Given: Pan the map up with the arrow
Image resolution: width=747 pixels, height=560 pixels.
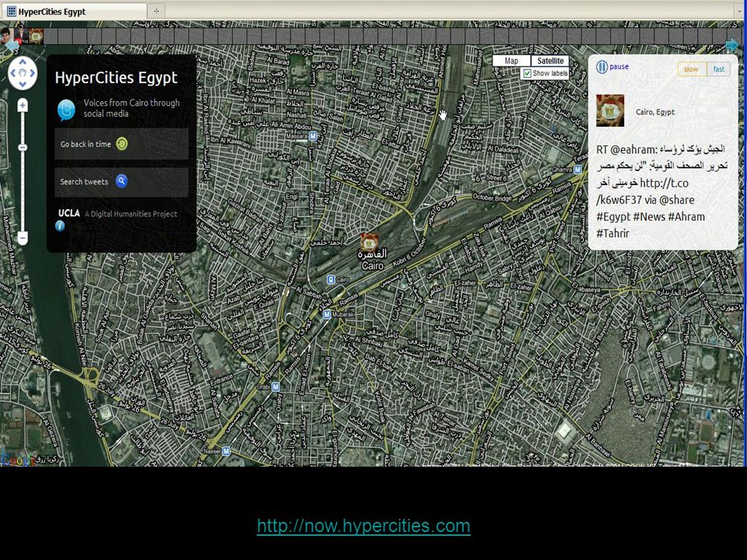Looking at the screenshot, I should 23,62.
